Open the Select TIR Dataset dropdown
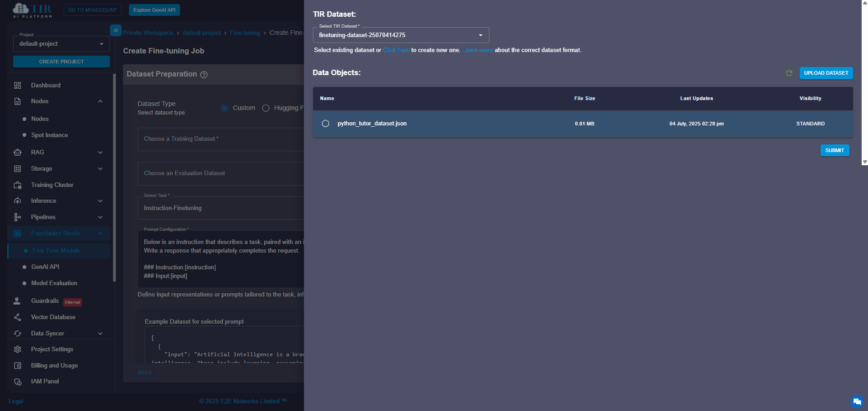This screenshot has width=868, height=411. tap(401, 35)
